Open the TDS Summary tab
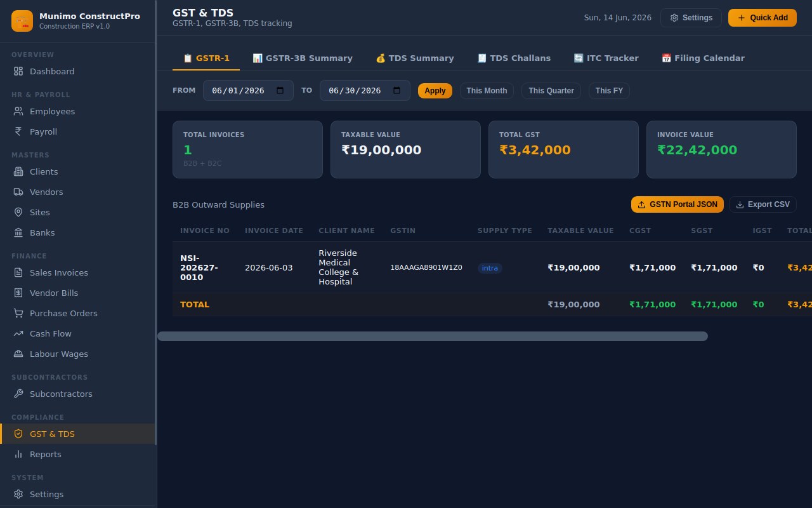 click(x=415, y=58)
